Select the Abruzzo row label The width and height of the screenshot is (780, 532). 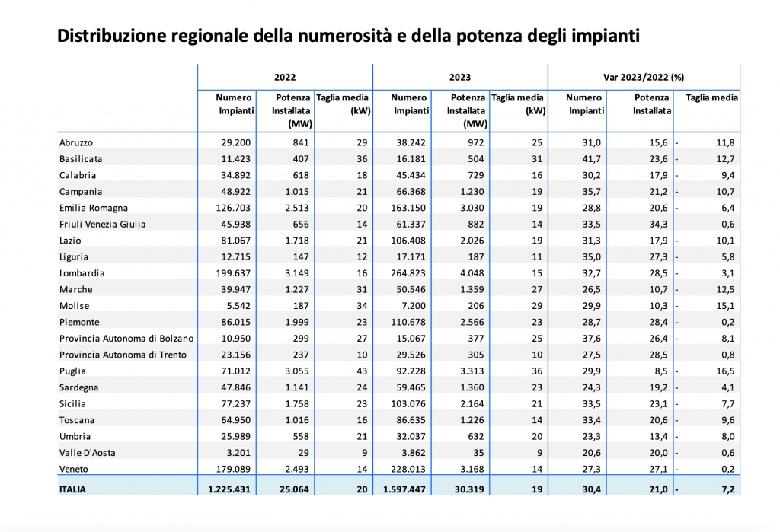pos(75,142)
